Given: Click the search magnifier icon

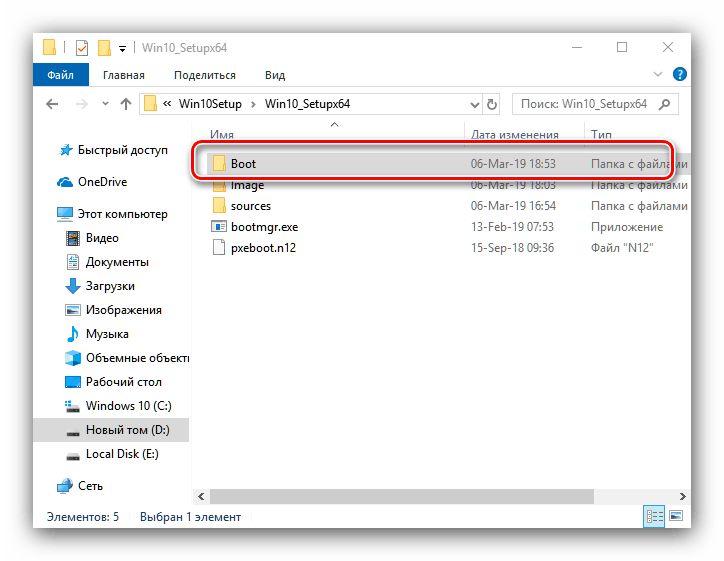Looking at the screenshot, I should click(x=664, y=104).
